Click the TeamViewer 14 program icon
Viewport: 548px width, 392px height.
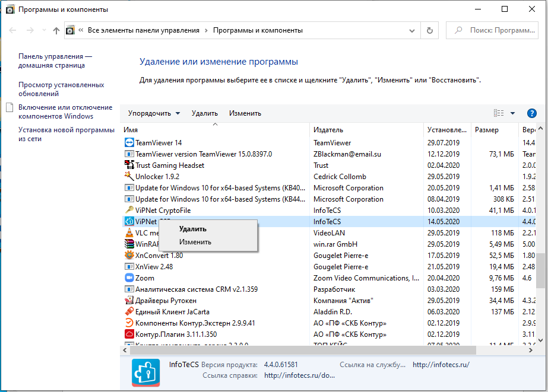(129, 143)
